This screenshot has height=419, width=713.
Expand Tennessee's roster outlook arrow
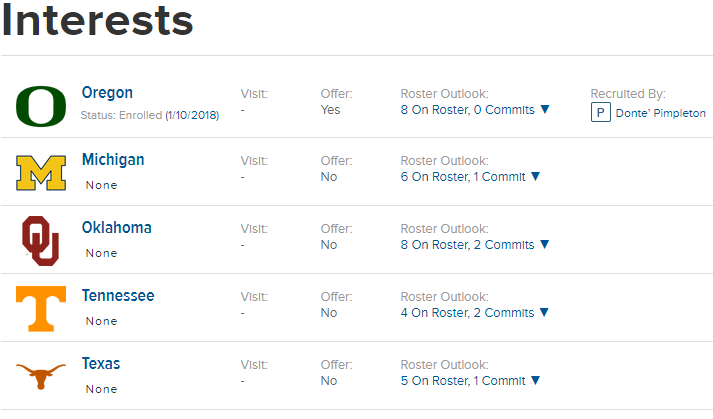[545, 312]
